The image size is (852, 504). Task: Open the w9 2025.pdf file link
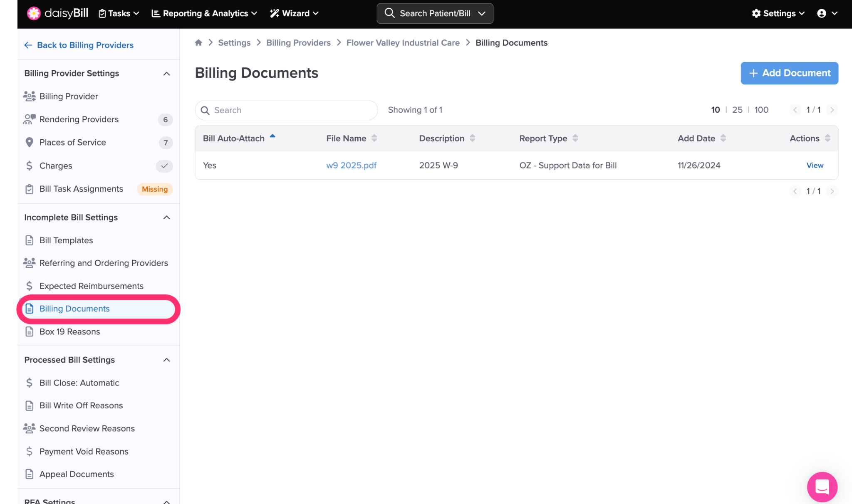(351, 166)
